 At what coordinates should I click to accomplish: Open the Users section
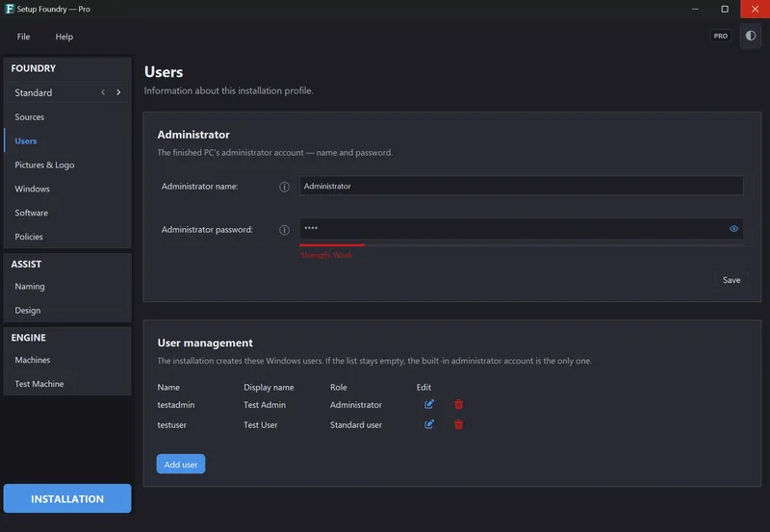click(x=67, y=141)
